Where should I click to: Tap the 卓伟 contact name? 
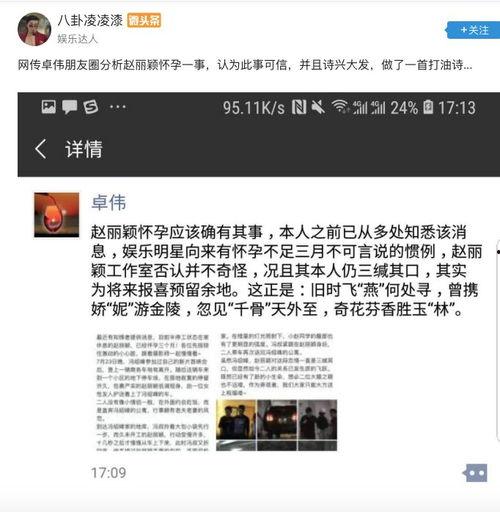click(109, 202)
